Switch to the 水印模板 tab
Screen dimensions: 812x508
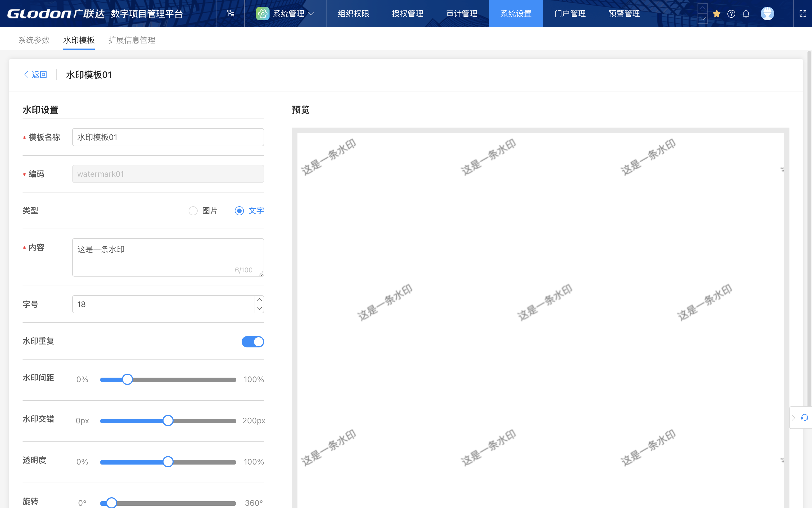79,40
